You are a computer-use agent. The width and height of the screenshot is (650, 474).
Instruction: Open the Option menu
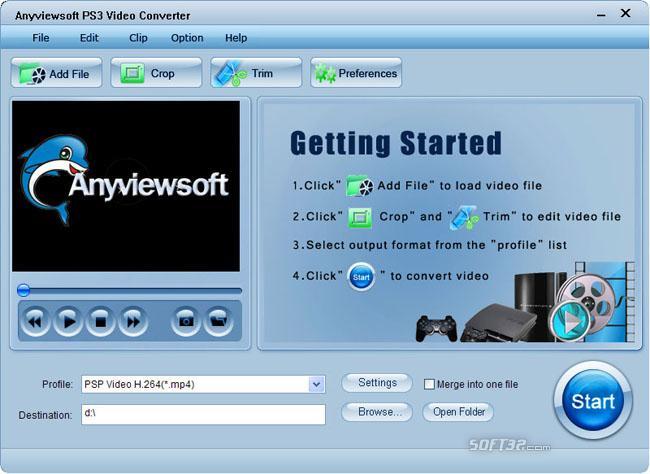click(x=187, y=38)
